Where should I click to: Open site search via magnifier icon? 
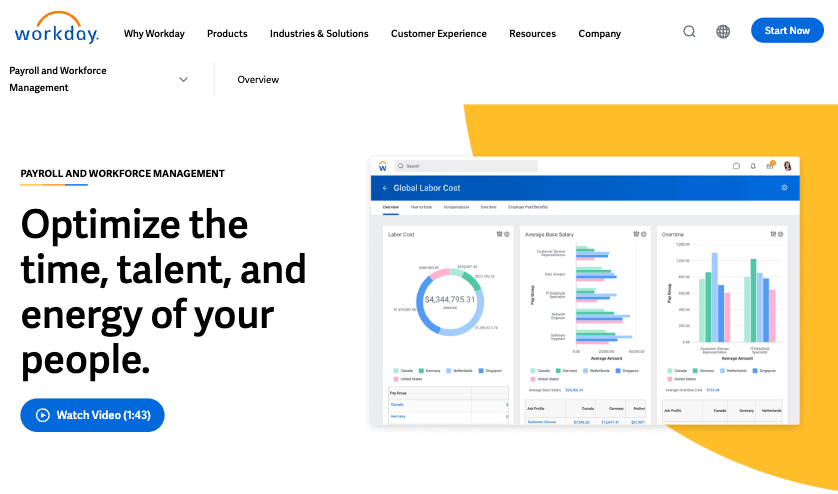[x=689, y=32]
